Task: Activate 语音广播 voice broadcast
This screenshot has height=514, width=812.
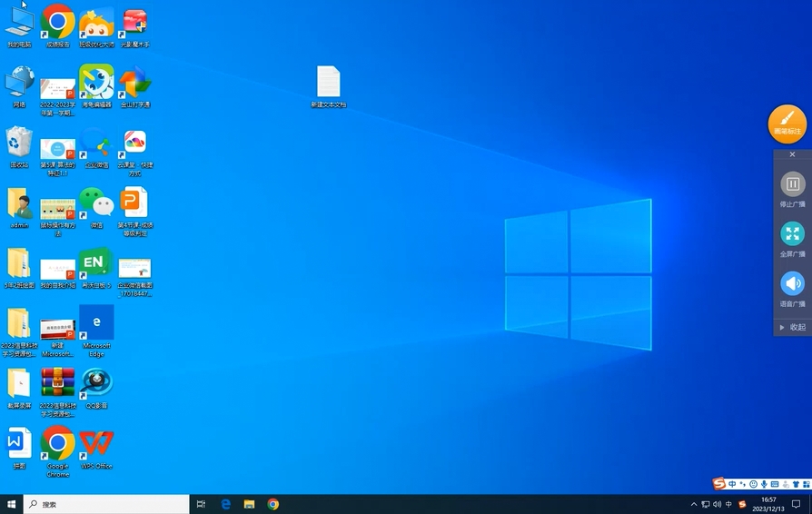Action: pos(792,290)
